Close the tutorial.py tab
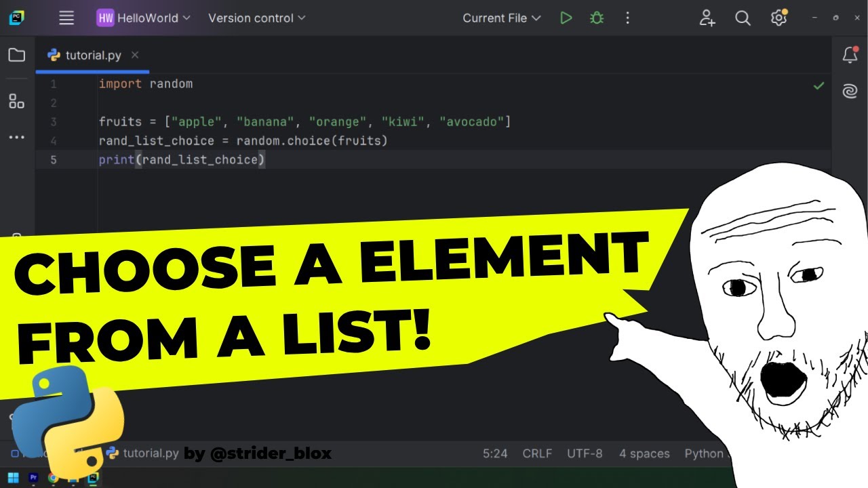The width and height of the screenshot is (868, 488). (135, 55)
